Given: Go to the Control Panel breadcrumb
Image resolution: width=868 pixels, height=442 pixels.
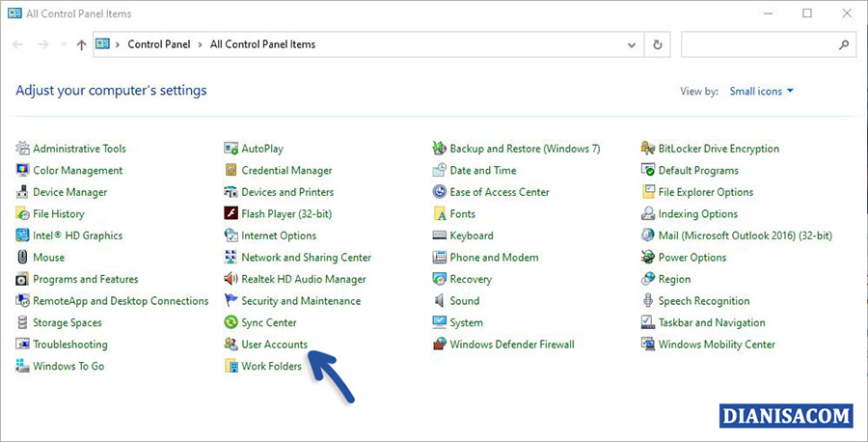Looking at the screenshot, I should tap(159, 44).
